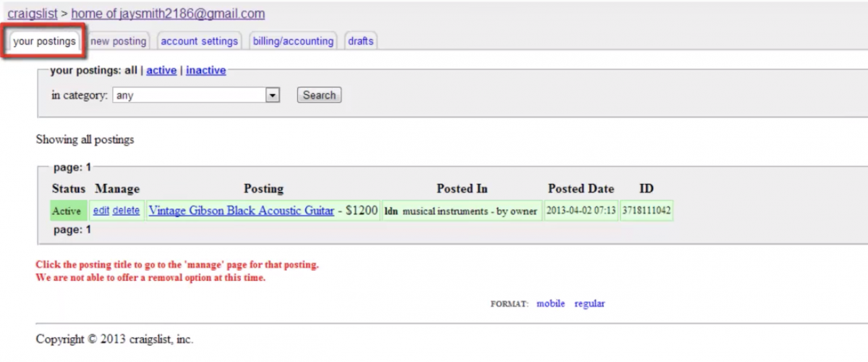The height and width of the screenshot is (362, 868).
Task: Click the ID column header
Action: pyautogui.click(x=647, y=188)
